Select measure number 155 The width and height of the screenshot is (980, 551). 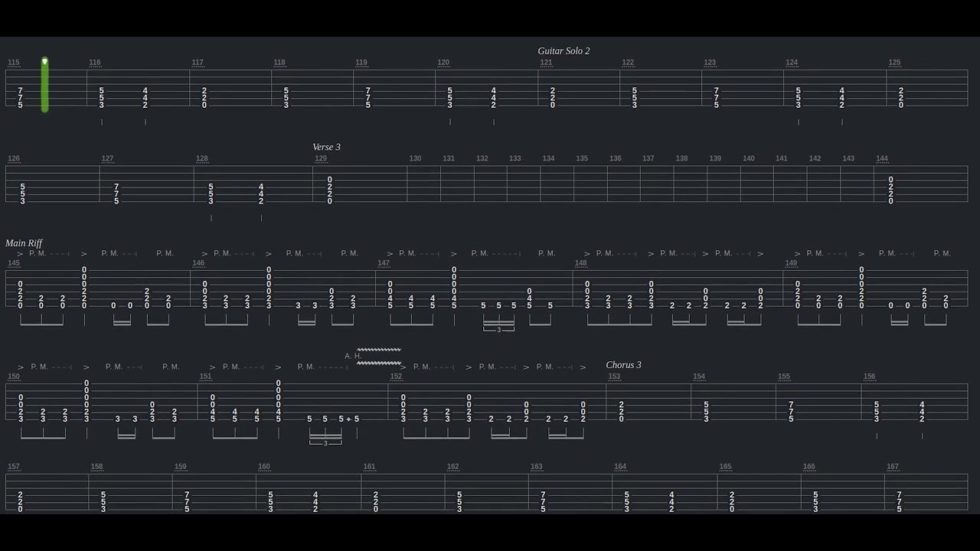[784, 377]
